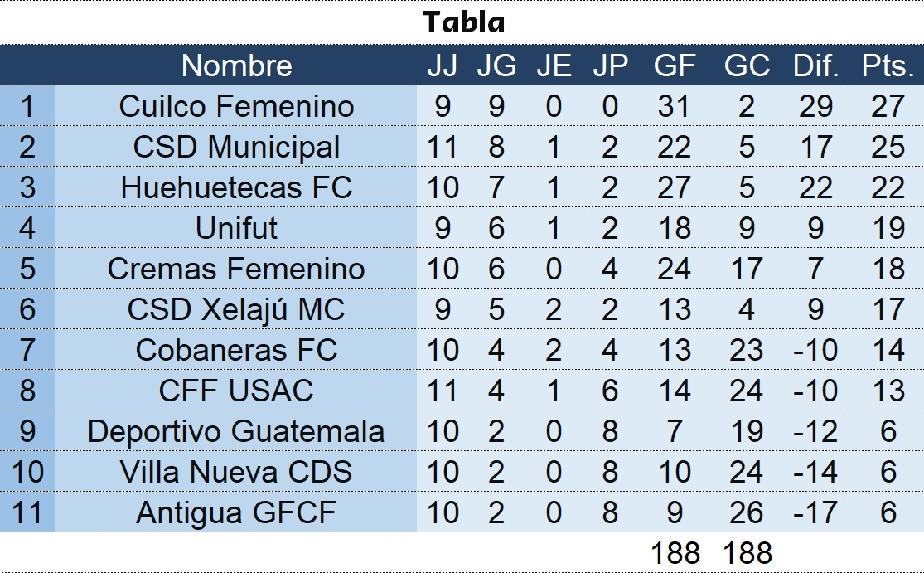Click the GF total 188 cell
The height and width of the screenshot is (573, 924).
[x=675, y=552]
